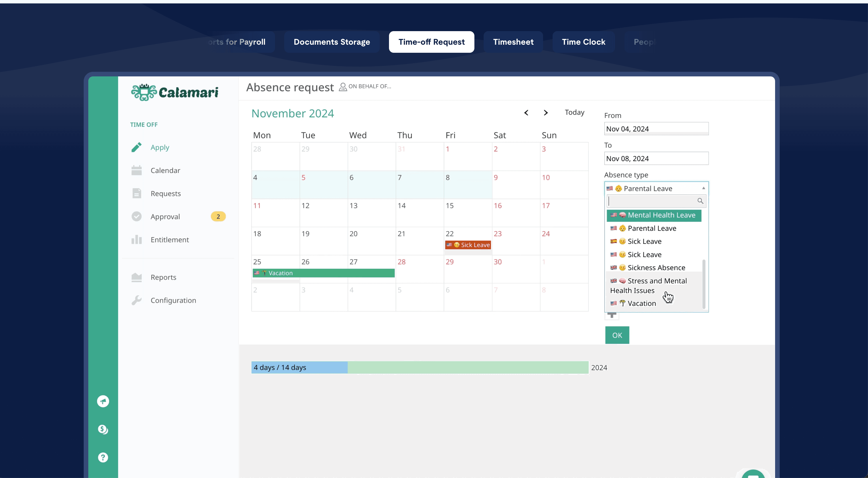868x478 pixels.
Task: Open Configuration wrench icon
Action: tap(136, 300)
